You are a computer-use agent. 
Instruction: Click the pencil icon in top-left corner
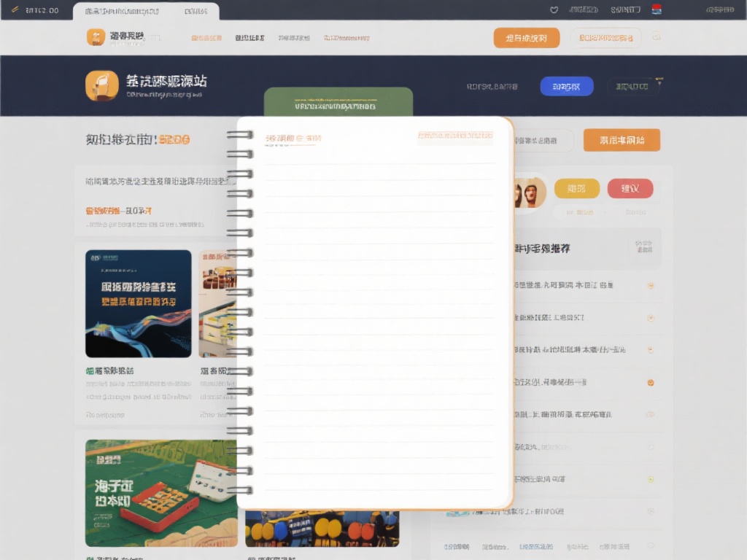coord(15,10)
